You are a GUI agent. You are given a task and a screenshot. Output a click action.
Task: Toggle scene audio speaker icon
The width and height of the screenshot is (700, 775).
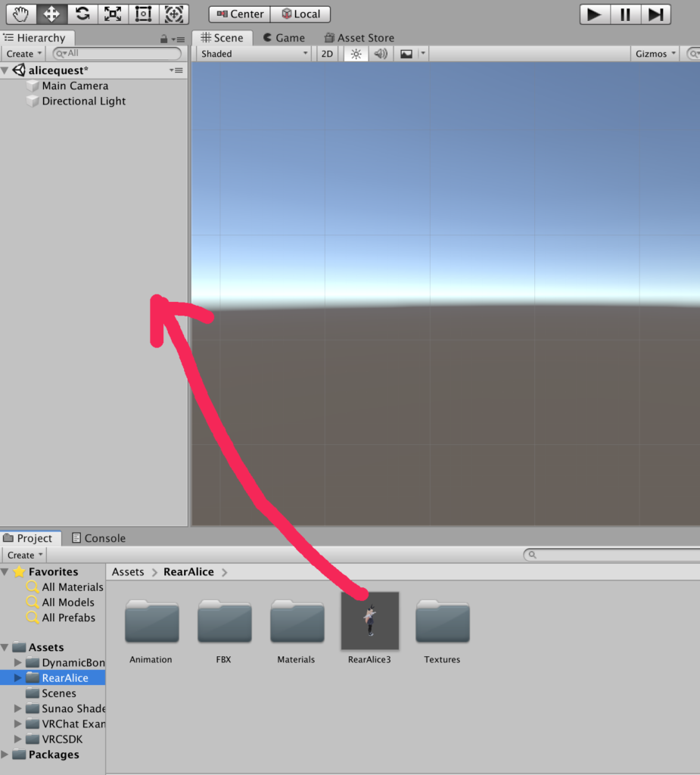(x=381, y=54)
